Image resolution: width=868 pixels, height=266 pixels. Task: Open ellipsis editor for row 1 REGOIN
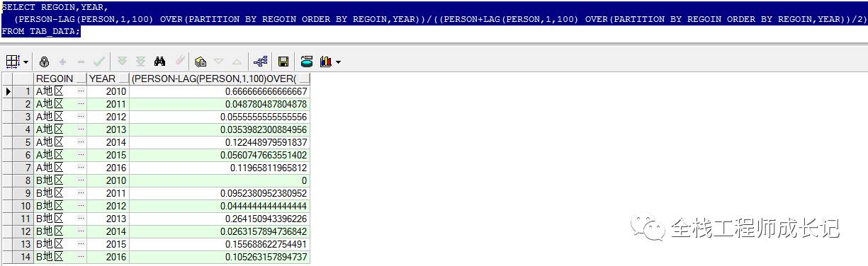point(81,91)
